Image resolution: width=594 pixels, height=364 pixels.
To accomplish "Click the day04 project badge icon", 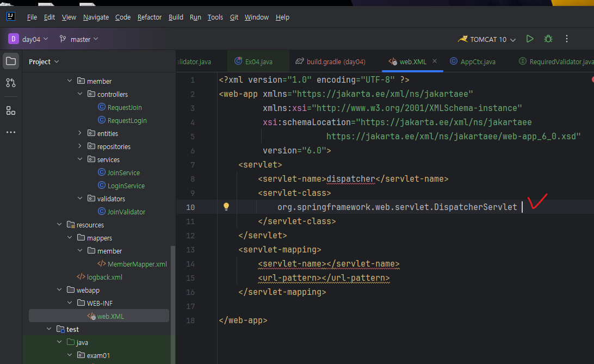I will [x=13, y=39].
